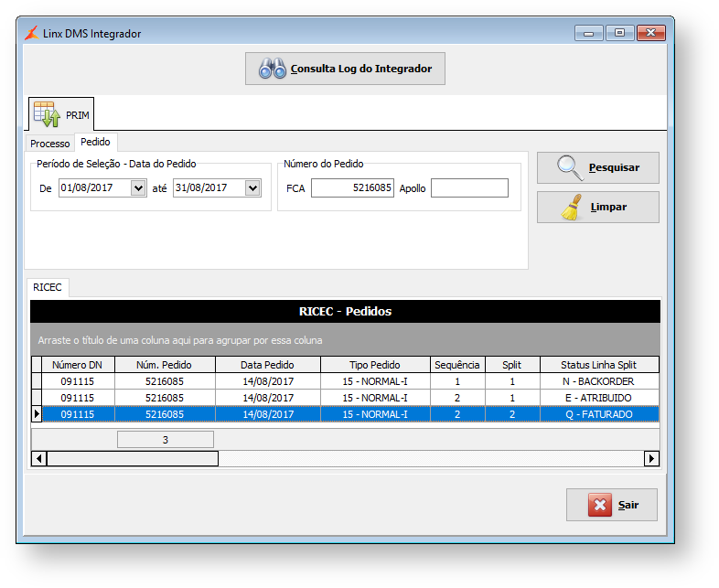This screenshot has width=719, height=588.
Task: Minimize the Linx DMS Integrador window
Action: 589,33
